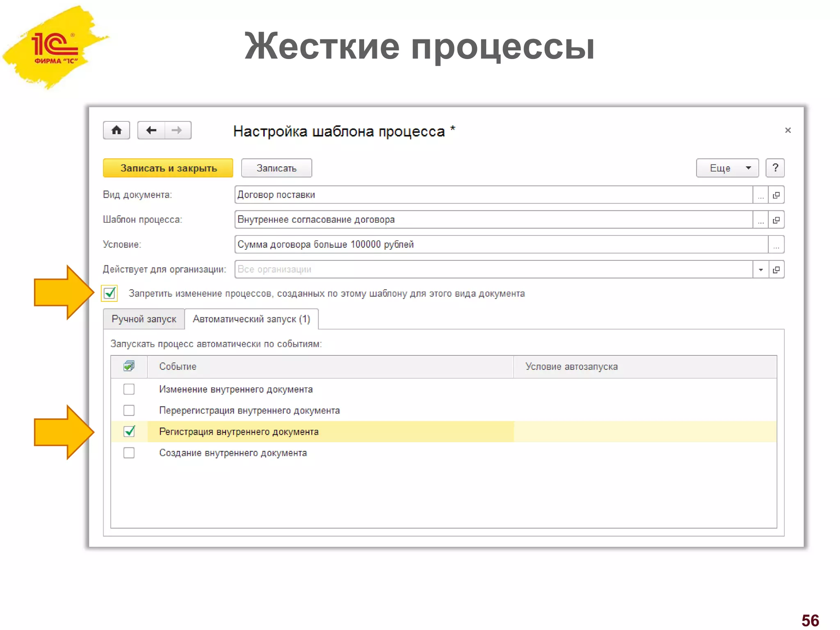Click the Вид документа input field
840x630 pixels.
pos(493,195)
